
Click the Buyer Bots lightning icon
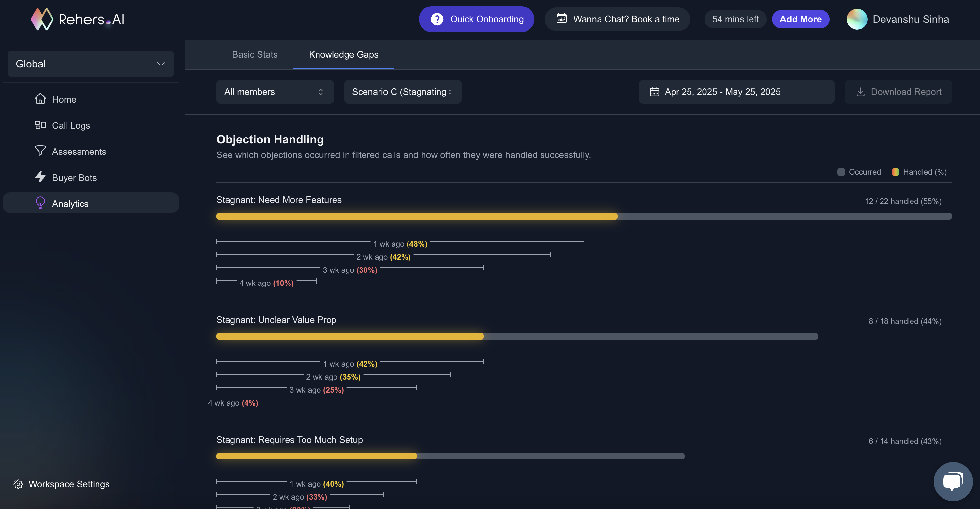click(40, 177)
